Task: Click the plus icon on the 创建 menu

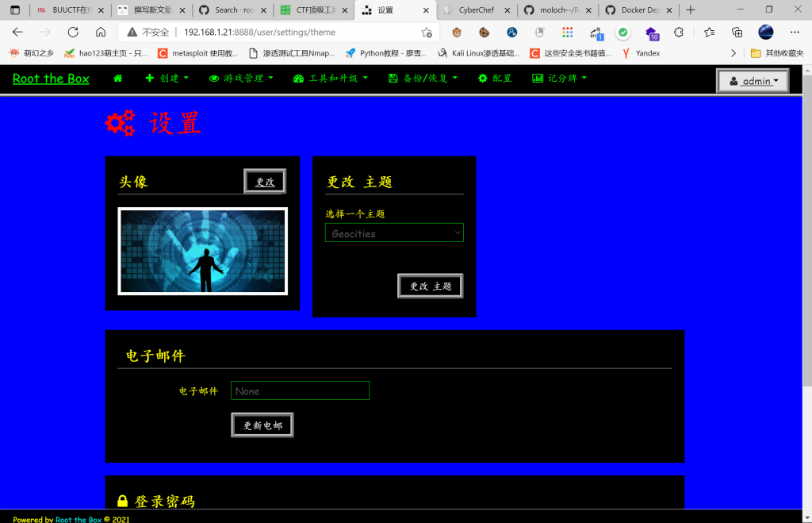Action: tap(150, 78)
